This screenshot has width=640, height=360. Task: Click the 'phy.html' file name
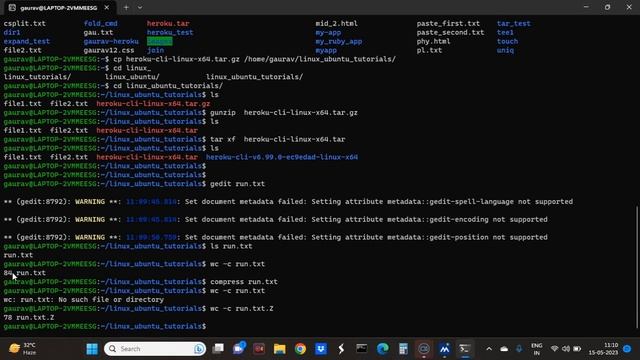tap(433, 42)
